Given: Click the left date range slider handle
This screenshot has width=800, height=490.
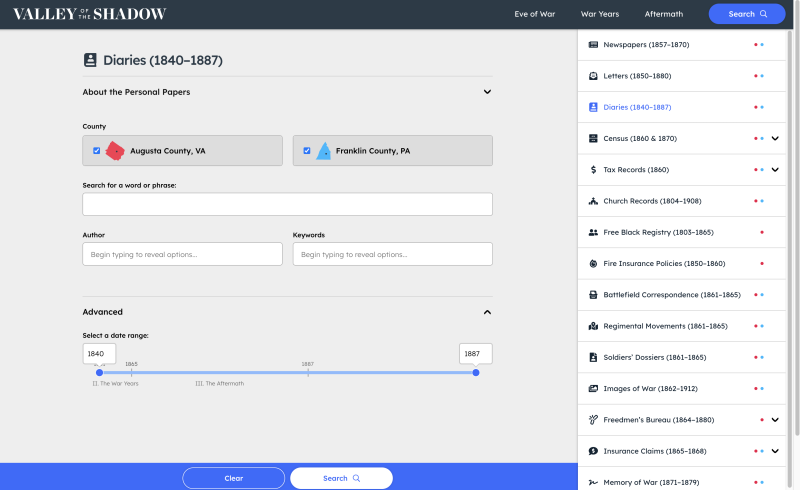Looking at the screenshot, I should (x=99, y=373).
